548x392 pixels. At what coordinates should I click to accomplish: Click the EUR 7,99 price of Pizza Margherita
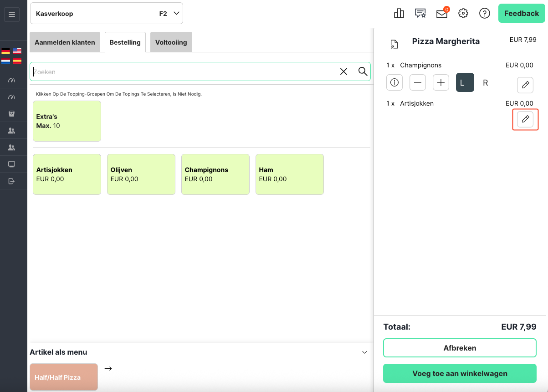[523, 40]
